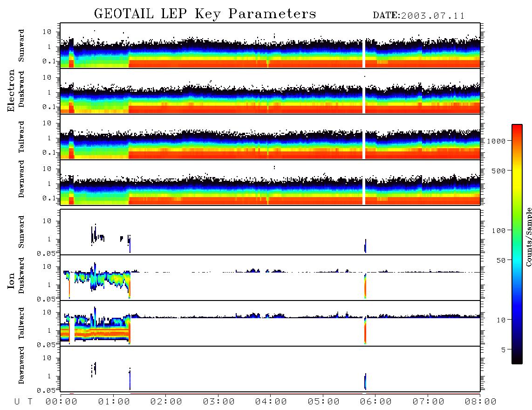Click the Ion Sunward panel label
The width and height of the screenshot is (532, 410).
21,232
